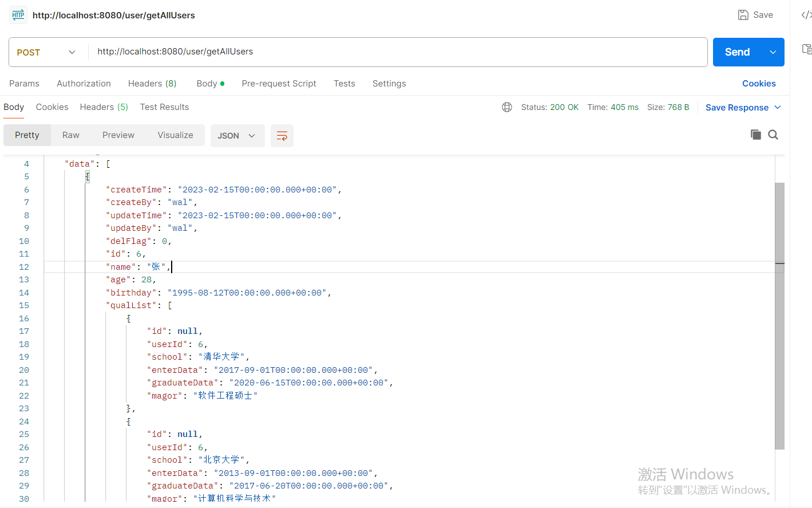Select the Visualize response view
This screenshot has height=508, width=812.
click(175, 135)
